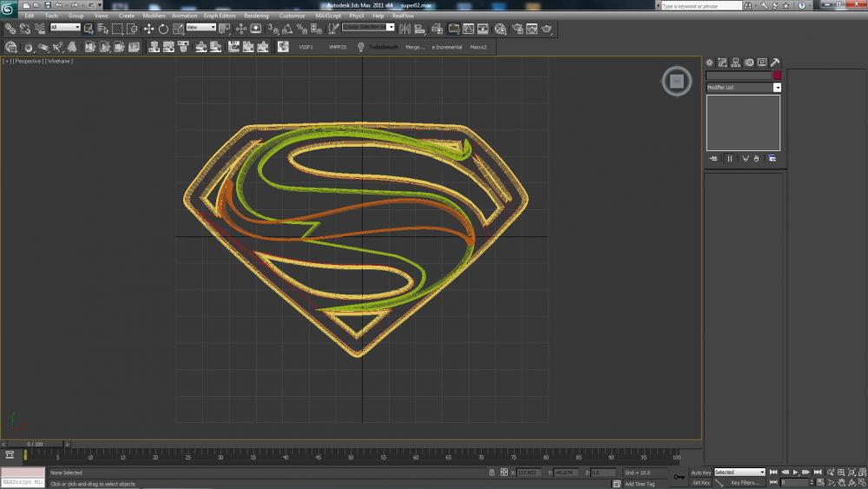The image size is (868, 489).
Task: Click the Render Production teapot
Action: pos(547,29)
